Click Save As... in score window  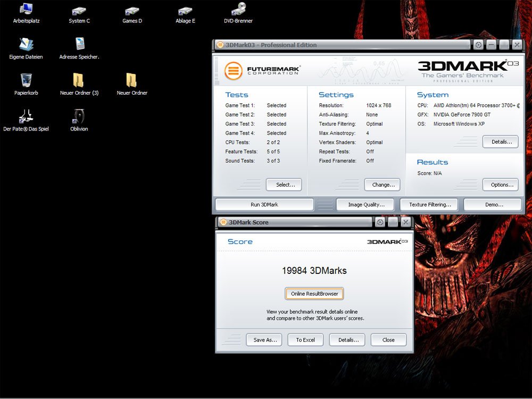pos(264,340)
